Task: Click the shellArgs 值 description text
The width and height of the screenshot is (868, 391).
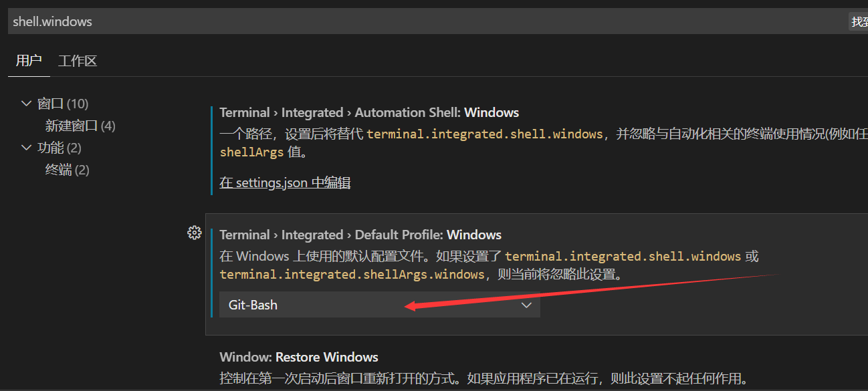Action: pyautogui.click(x=263, y=152)
